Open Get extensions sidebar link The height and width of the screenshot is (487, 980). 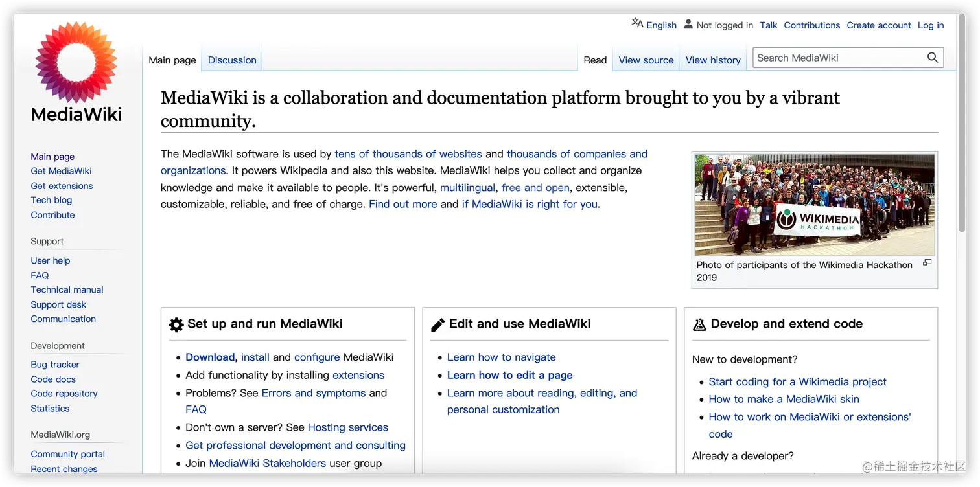tap(62, 186)
